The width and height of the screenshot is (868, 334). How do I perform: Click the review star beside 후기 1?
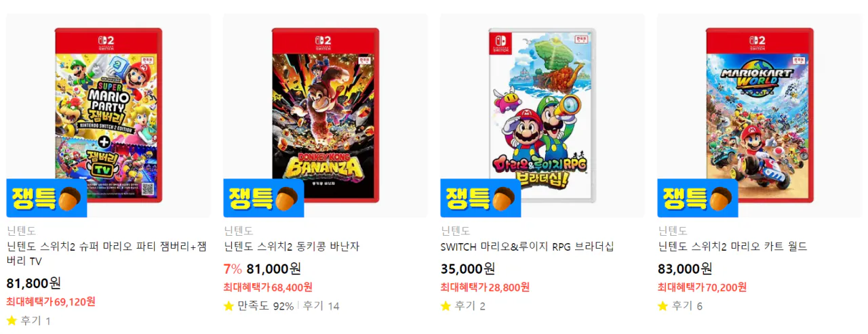click(12, 320)
